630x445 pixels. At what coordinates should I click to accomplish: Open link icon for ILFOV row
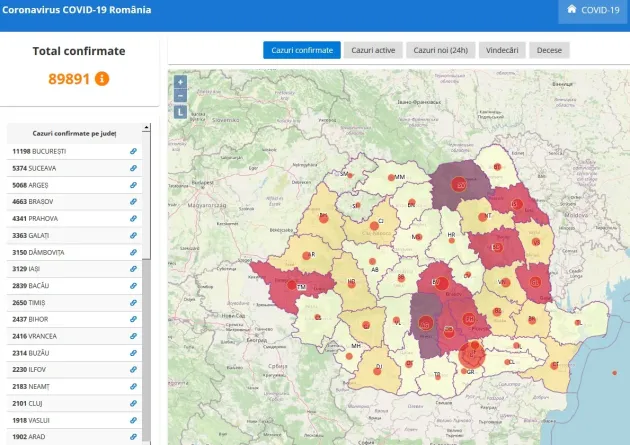tap(133, 369)
